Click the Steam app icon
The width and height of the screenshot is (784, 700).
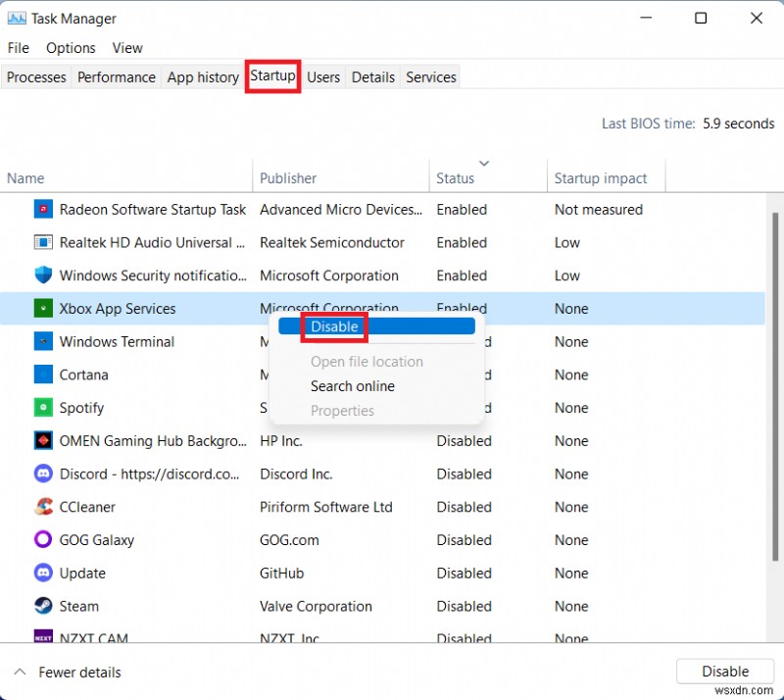(43, 606)
